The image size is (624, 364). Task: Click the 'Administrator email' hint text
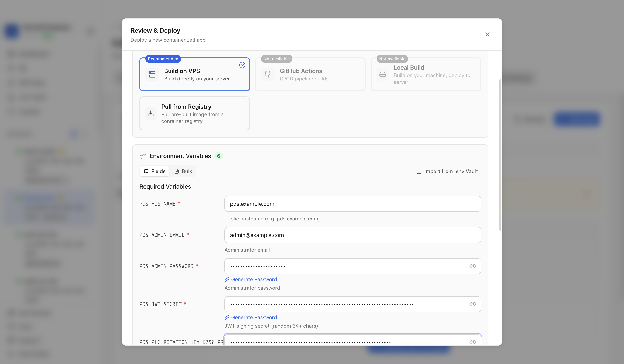[x=247, y=250]
